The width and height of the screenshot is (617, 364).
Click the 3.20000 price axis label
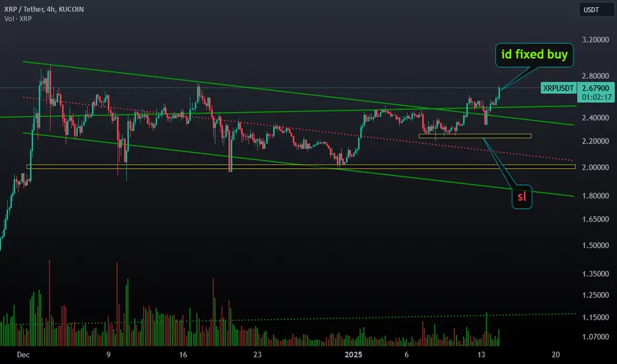click(x=595, y=40)
